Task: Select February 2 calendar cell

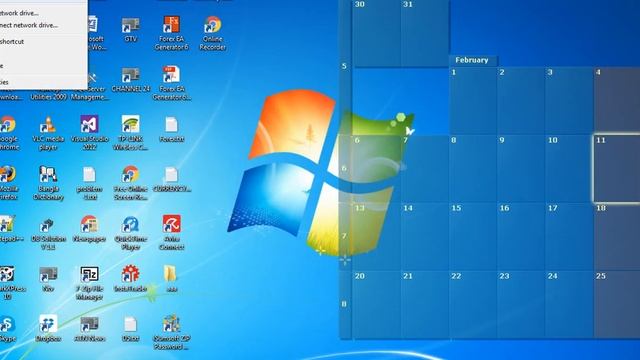Action: [x=521, y=100]
